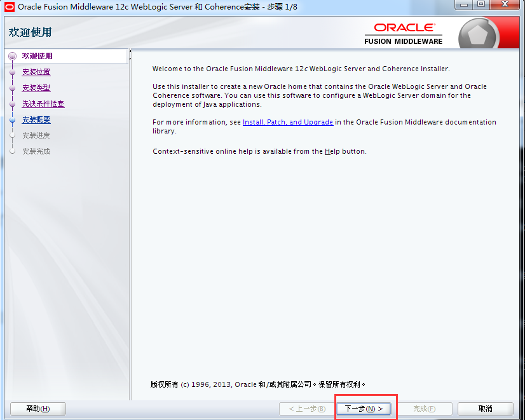Minimize the installer window
The image size is (525, 420).
(x=464, y=4)
